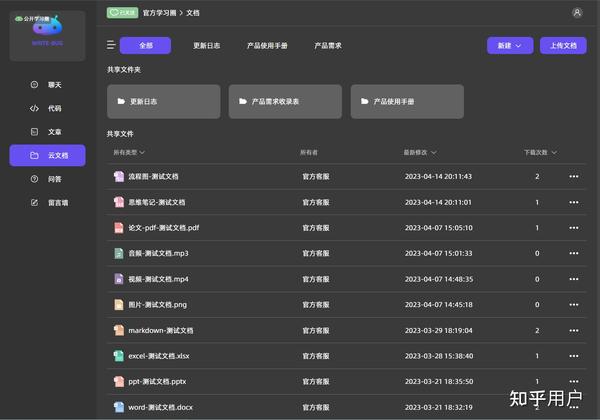Open the 更新日志 shared folder
This screenshot has width=600, height=420.
click(x=164, y=101)
